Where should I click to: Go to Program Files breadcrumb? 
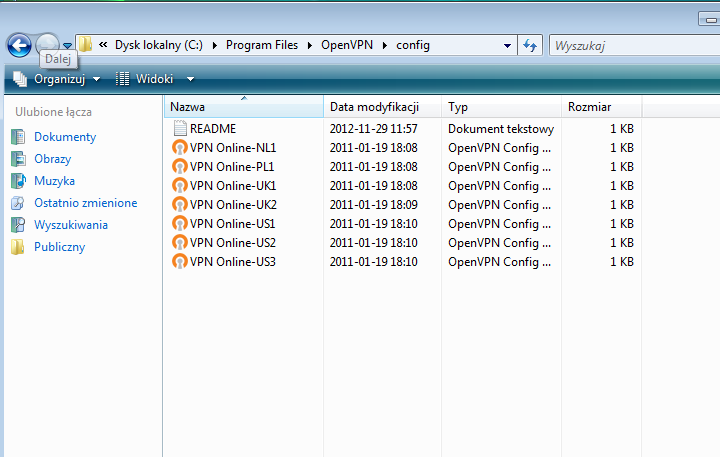pyautogui.click(x=262, y=45)
